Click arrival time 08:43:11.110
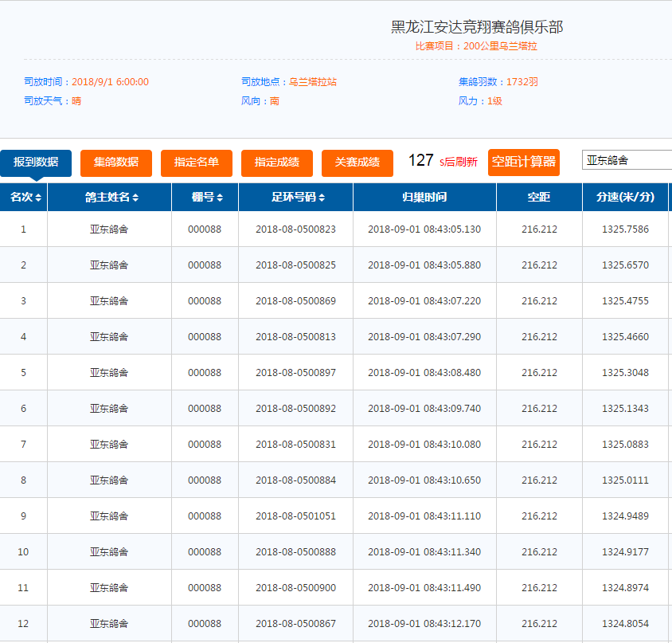This screenshot has width=672, height=643. [452, 516]
